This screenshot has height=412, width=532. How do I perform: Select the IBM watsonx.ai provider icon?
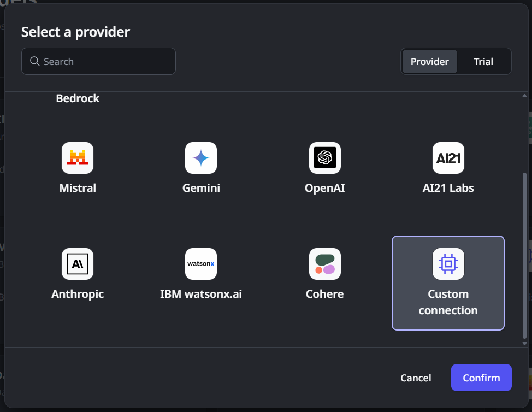coord(201,264)
